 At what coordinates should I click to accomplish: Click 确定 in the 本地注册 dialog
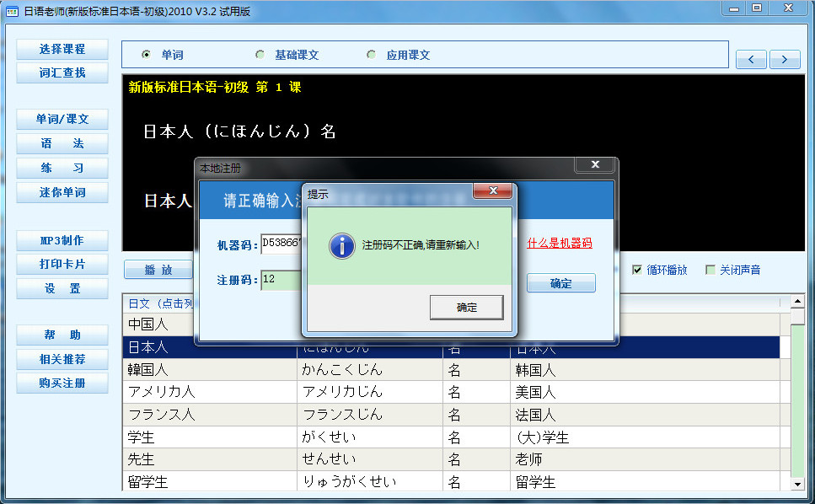[x=561, y=283]
